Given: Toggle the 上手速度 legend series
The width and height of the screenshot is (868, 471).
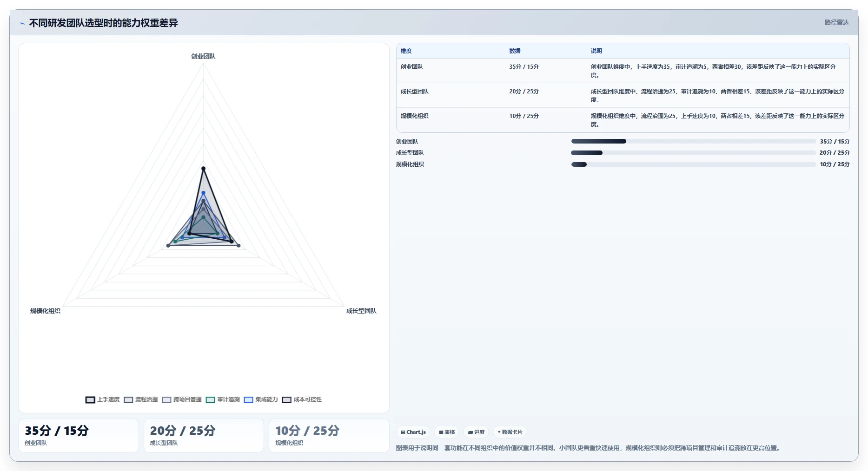Looking at the screenshot, I should click(x=102, y=399).
